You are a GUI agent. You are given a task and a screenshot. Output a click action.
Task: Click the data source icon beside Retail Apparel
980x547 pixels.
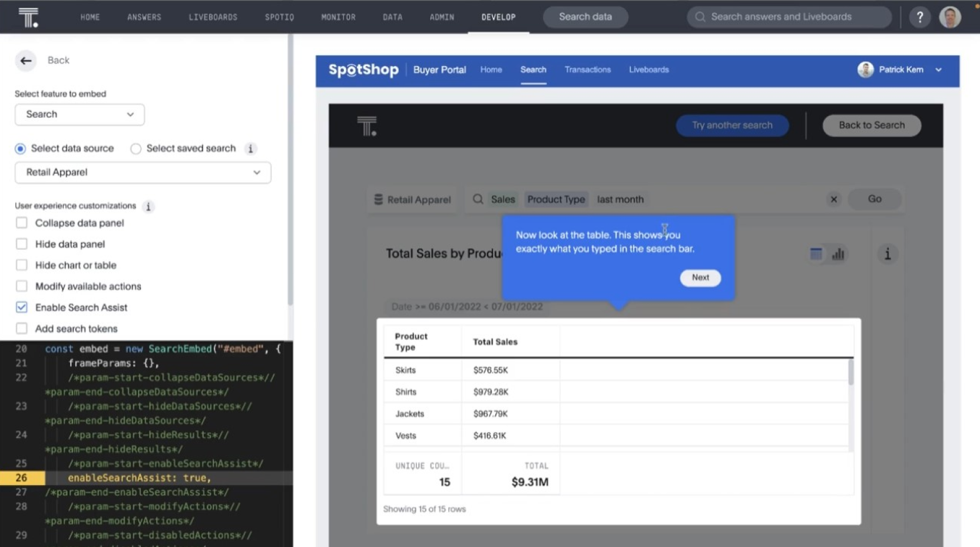click(x=378, y=199)
